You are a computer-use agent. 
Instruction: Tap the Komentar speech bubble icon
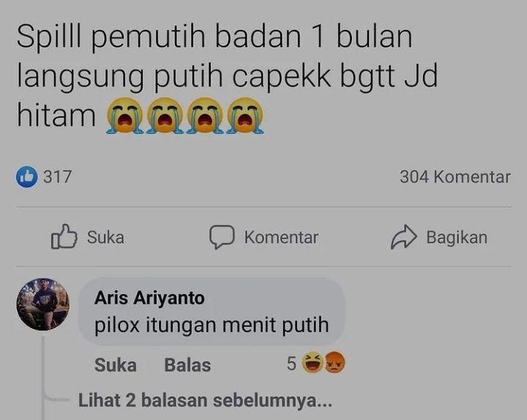point(222,237)
